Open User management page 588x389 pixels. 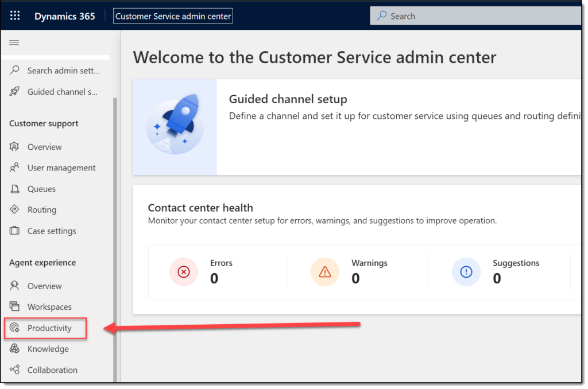pos(56,168)
